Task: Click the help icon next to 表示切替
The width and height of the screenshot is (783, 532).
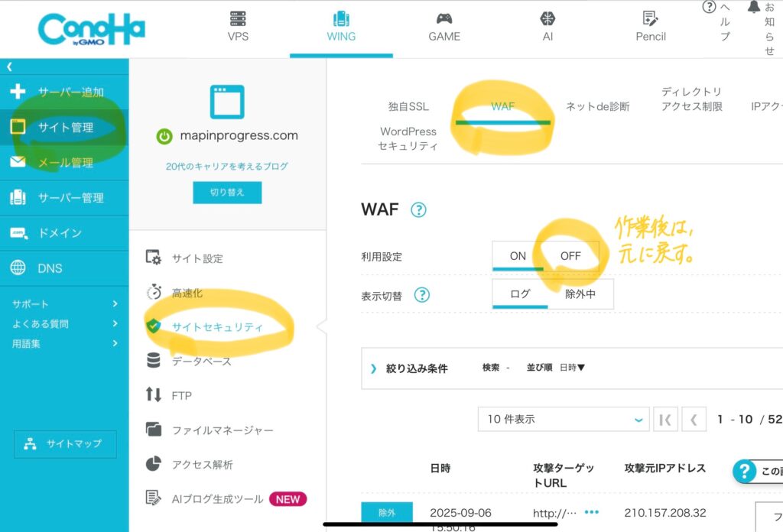Action: point(422,295)
